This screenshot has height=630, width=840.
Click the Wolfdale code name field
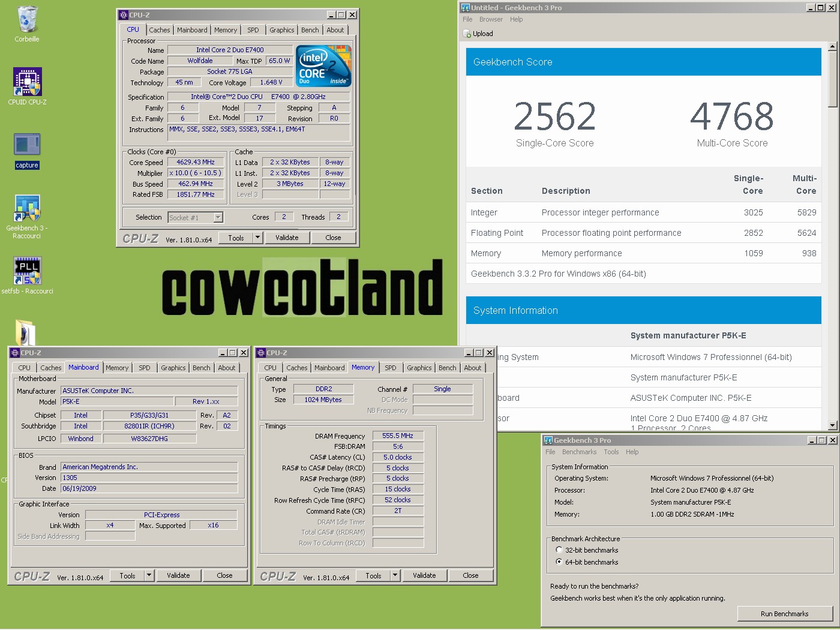[200, 61]
